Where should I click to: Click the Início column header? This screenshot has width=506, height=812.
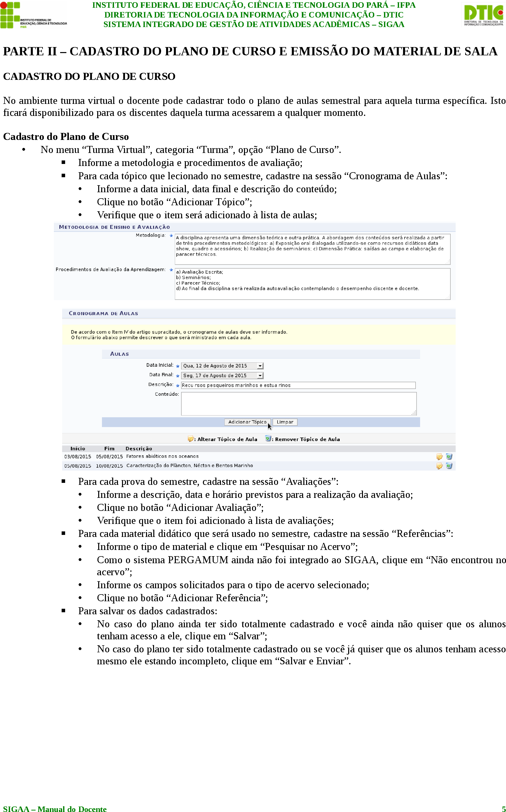click(78, 449)
